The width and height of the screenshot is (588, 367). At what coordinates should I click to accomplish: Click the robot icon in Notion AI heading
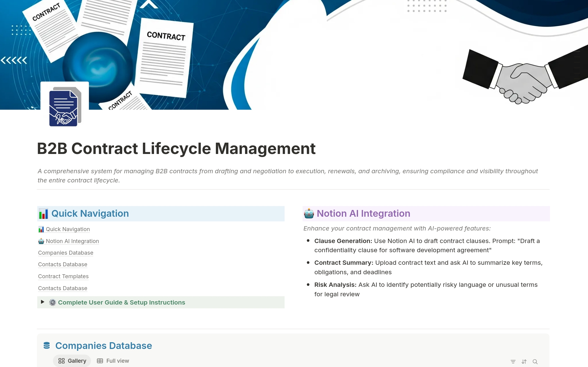tap(309, 213)
